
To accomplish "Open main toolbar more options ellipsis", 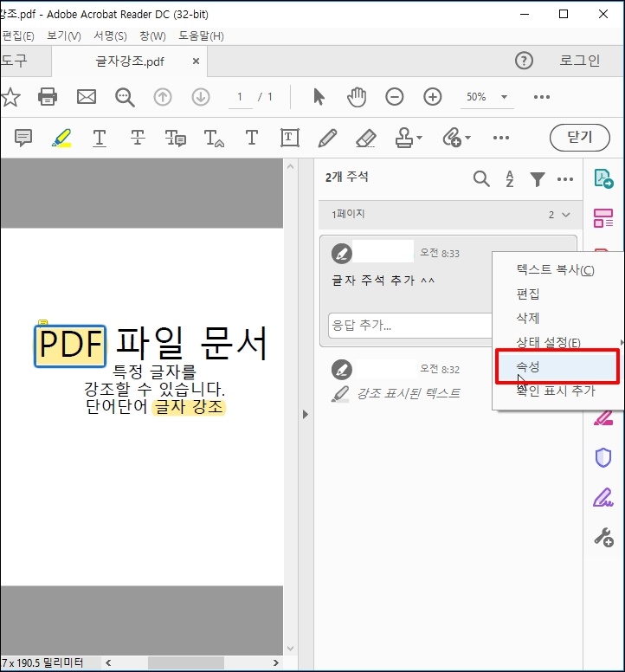I will pyautogui.click(x=542, y=97).
